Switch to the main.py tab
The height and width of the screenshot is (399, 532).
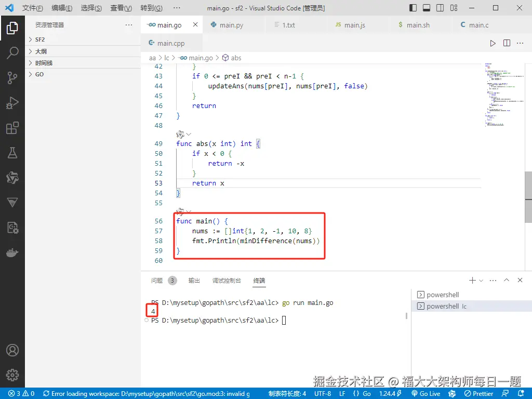(x=233, y=25)
